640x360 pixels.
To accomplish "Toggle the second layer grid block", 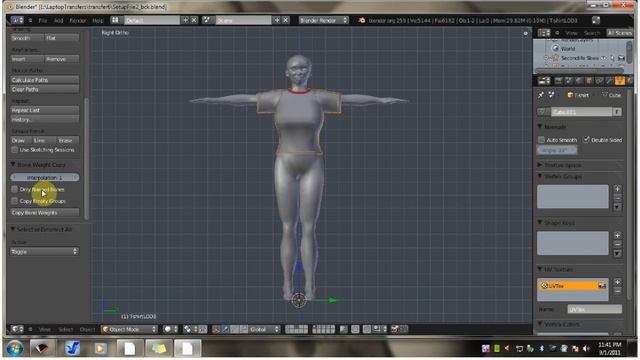I will tap(324, 329).
